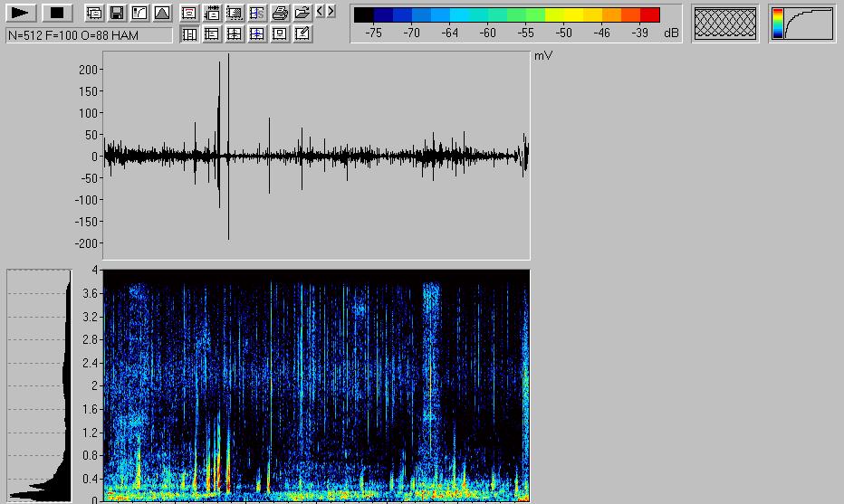Click the pencil edit icon in second row
This screenshot has width=844, height=504.
(302, 34)
